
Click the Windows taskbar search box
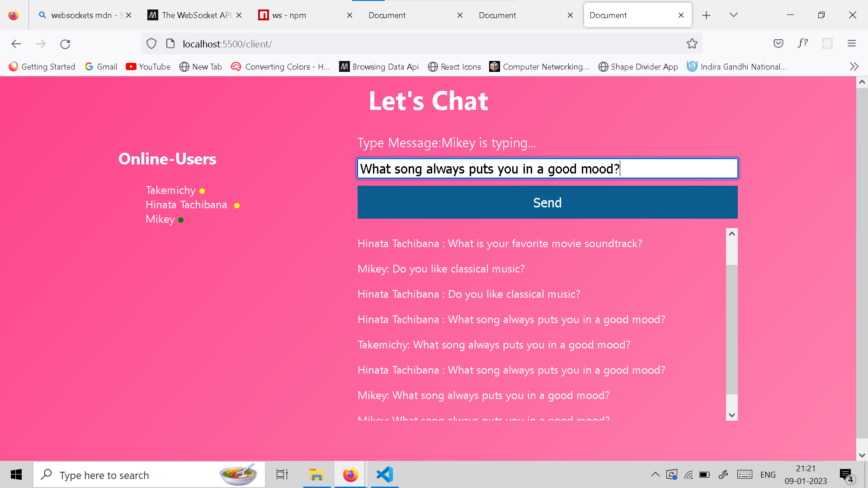click(149, 474)
